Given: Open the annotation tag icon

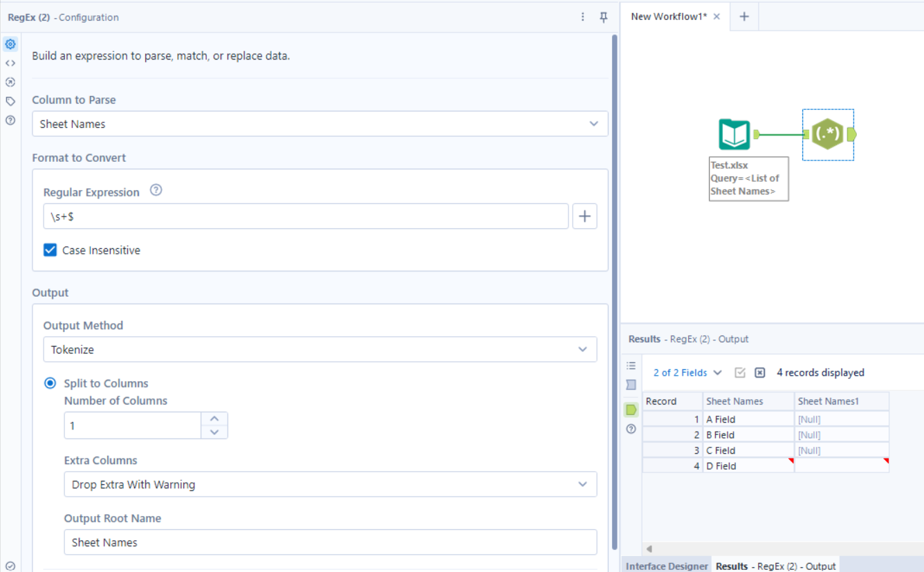Looking at the screenshot, I should 10,100.
